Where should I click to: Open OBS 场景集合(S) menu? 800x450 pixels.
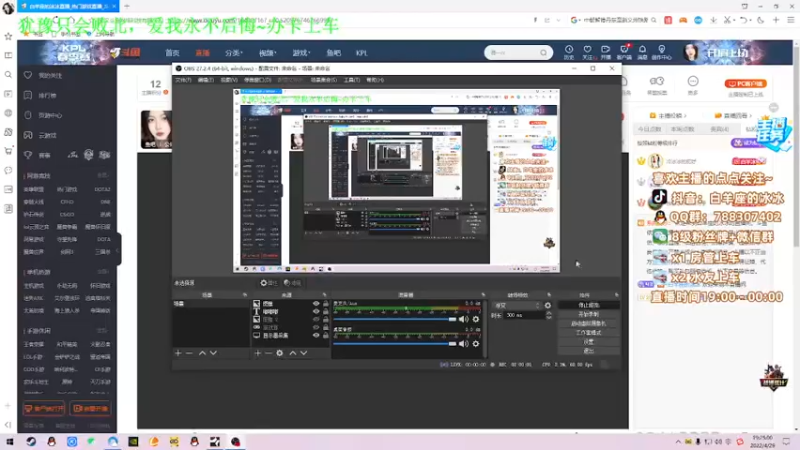(323, 80)
